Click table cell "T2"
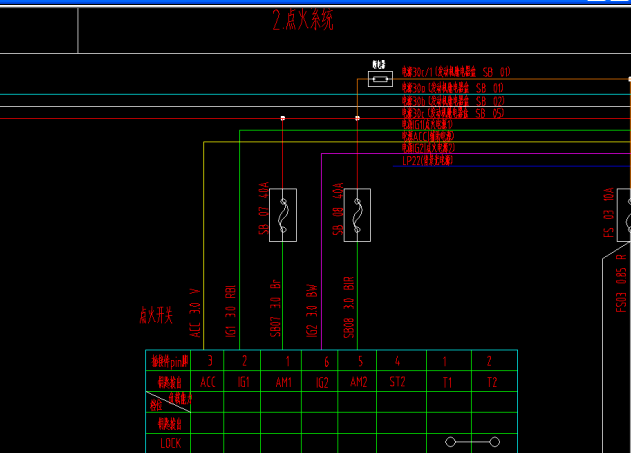631x453 pixels. pyautogui.click(x=495, y=381)
